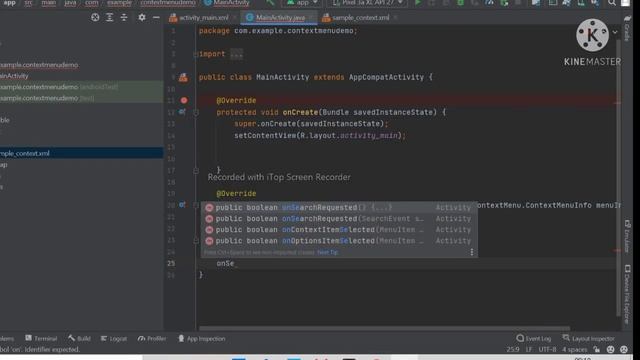Select the contextmenudemo (test) package row
This screenshot has width=640, height=360.
pyautogui.click(x=82, y=98)
